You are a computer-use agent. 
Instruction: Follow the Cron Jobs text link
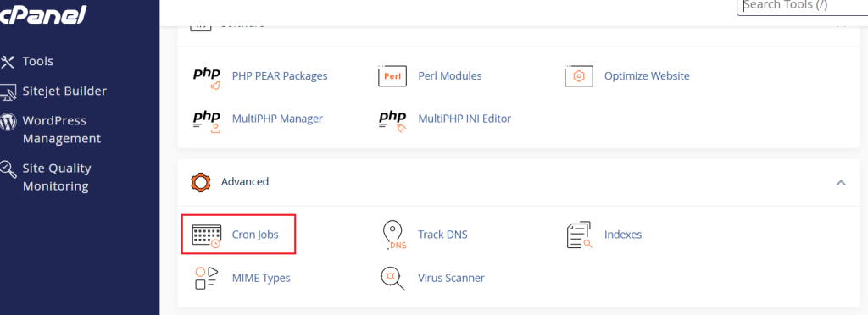tap(255, 235)
